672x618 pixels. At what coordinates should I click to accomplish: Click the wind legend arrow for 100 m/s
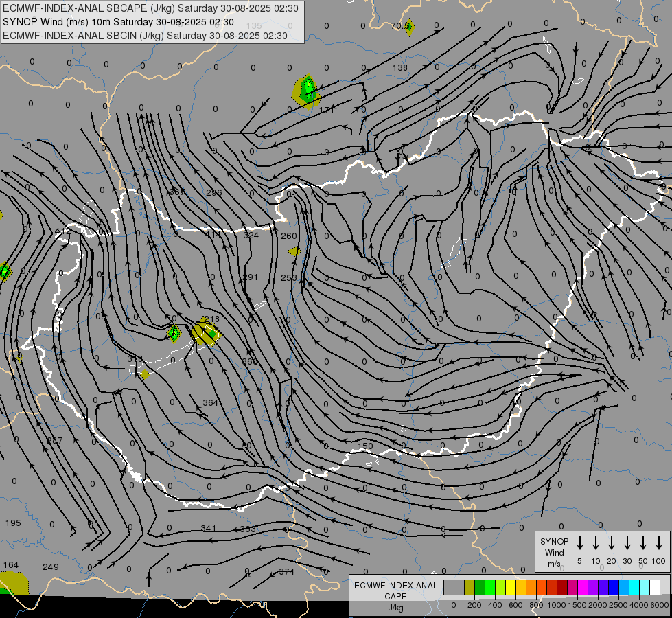click(659, 542)
